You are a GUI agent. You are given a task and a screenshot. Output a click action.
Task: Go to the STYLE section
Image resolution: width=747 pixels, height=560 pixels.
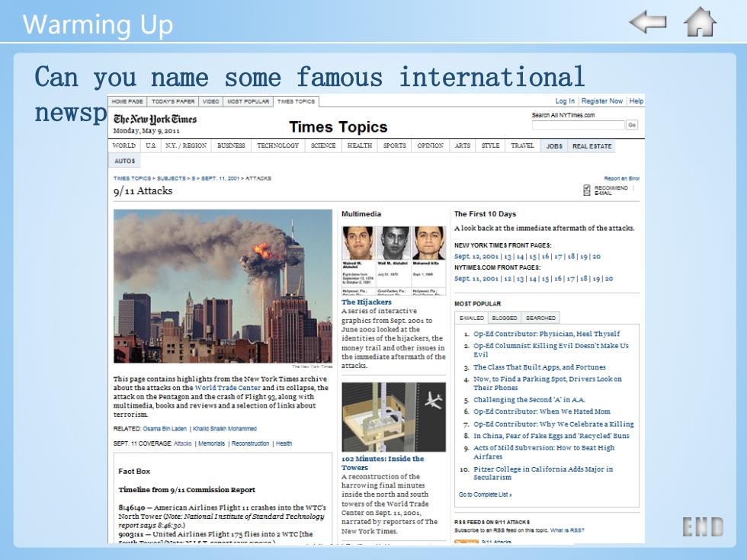coord(490,146)
